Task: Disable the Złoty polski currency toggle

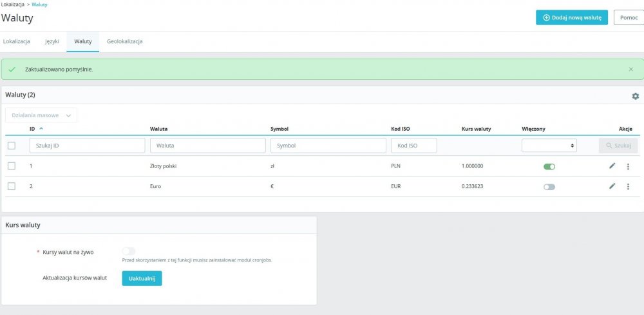Action: 549,166
